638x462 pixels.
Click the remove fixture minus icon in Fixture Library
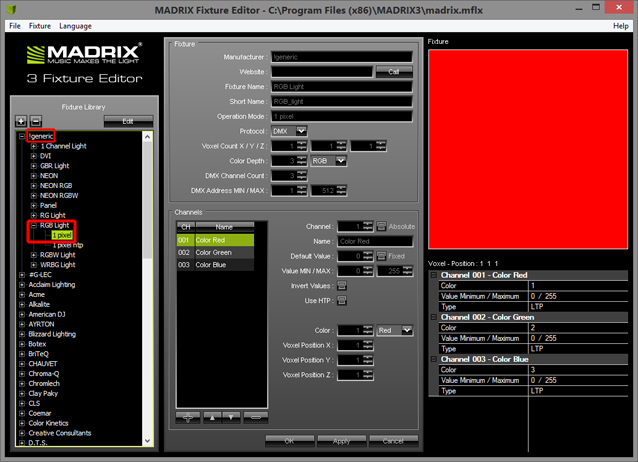tap(36, 121)
